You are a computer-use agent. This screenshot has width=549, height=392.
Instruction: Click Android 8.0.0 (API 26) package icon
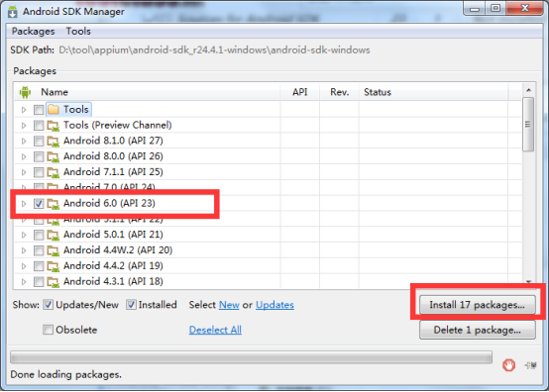54,157
